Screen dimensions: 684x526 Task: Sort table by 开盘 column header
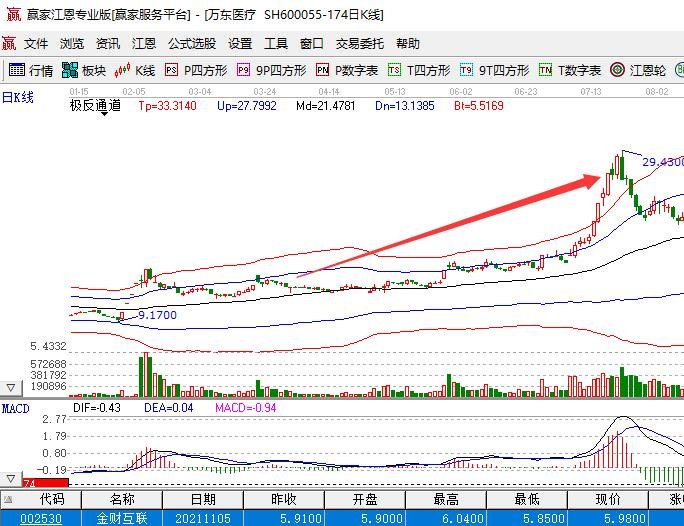(x=365, y=499)
